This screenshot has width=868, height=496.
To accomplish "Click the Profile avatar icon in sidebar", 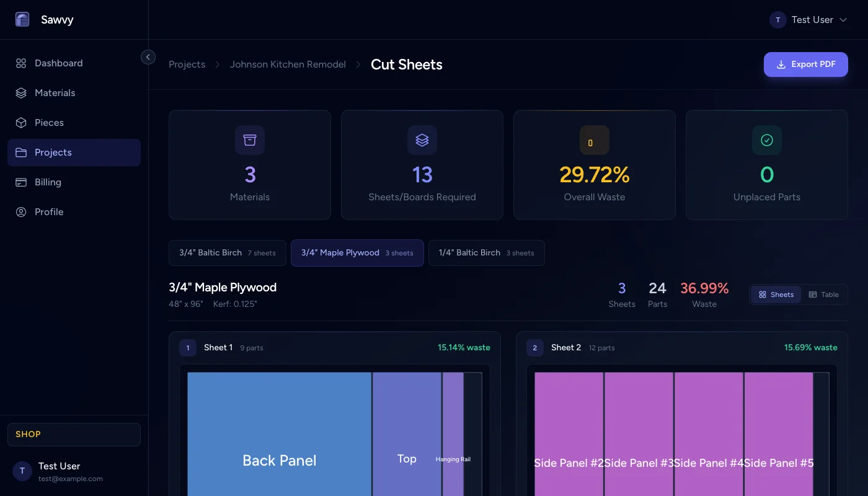I will coord(20,211).
